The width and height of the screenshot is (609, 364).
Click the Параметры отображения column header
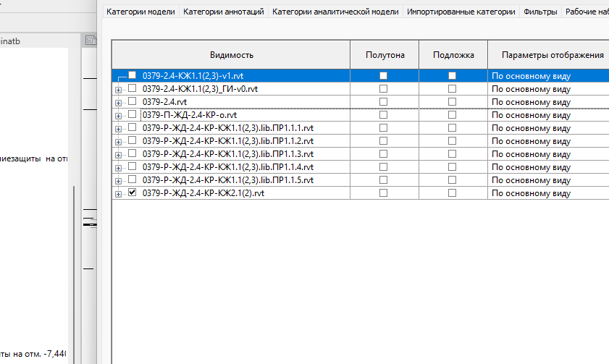(548, 55)
